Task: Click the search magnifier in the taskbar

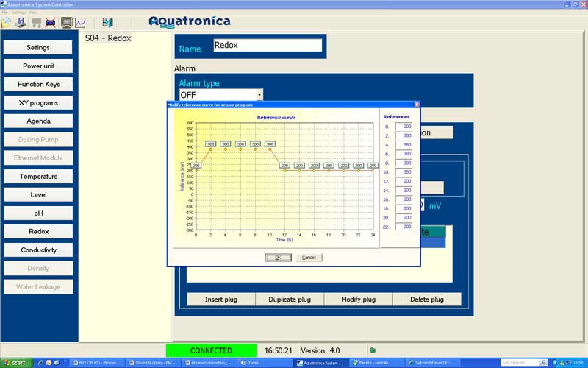Action: (543, 363)
